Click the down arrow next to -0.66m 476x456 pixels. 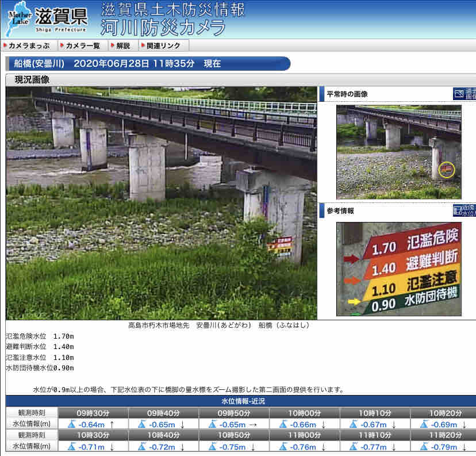pos(323,424)
